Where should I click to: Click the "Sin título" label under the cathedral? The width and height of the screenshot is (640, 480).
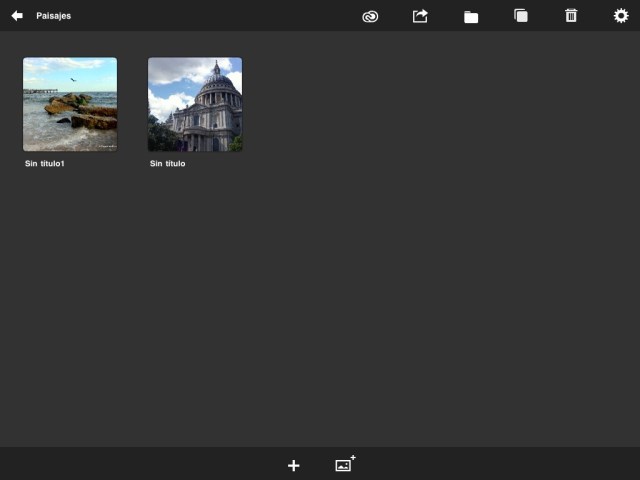168,163
